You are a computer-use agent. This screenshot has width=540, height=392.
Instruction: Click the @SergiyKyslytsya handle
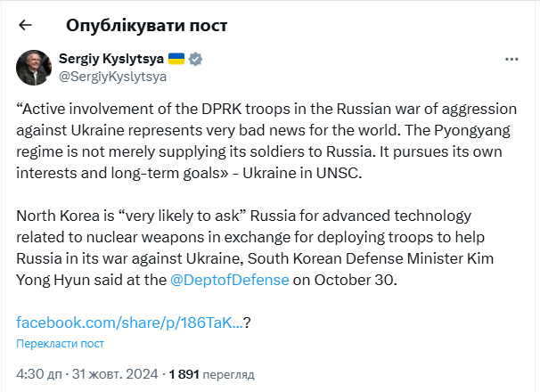pyautogui.click(x=112, y=77)
